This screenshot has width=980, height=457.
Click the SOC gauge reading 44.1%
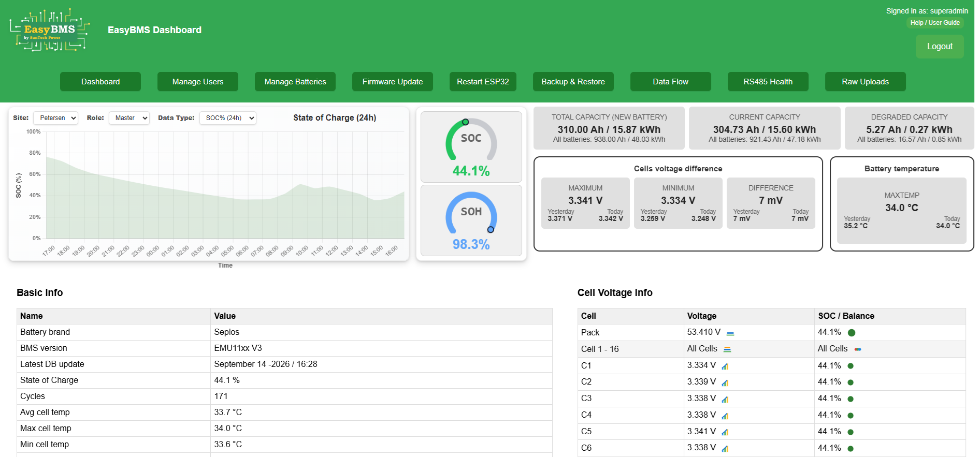[471, 147]
